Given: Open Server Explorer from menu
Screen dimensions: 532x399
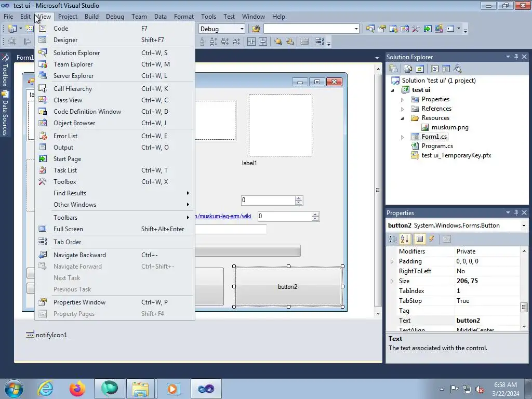Looking at the screenshot, I should 115,76.
